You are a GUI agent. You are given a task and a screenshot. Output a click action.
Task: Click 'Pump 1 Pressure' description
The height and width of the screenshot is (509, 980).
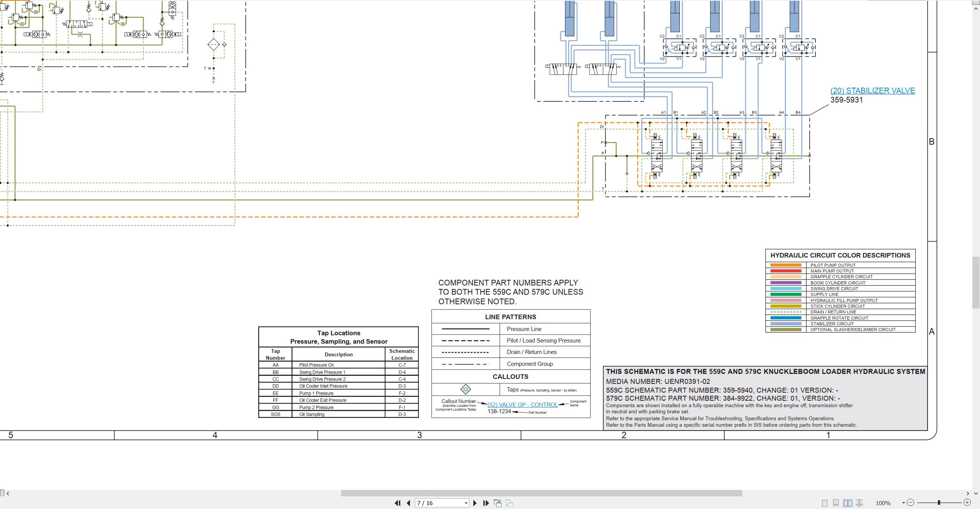pyautogui.click(x=316, y=393)
